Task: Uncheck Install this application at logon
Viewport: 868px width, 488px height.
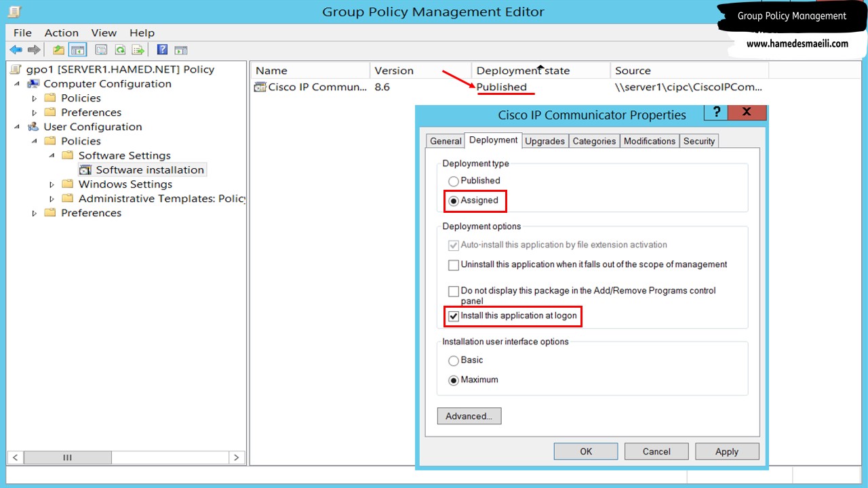Action: (x=454, y=317)
